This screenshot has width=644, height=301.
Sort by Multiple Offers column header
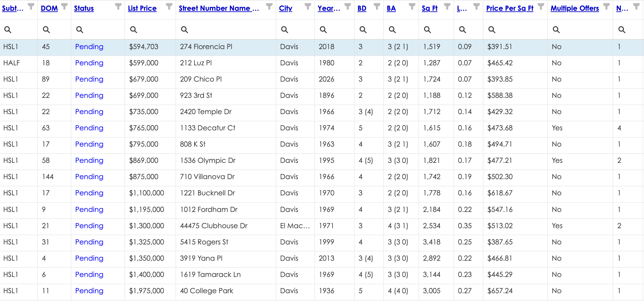pyautogui.click(x=575, y=8)
